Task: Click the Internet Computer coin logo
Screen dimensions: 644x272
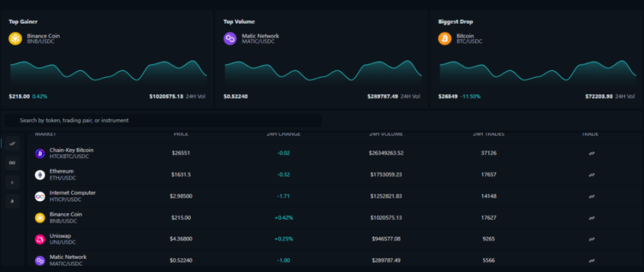Action: [40, 196]
